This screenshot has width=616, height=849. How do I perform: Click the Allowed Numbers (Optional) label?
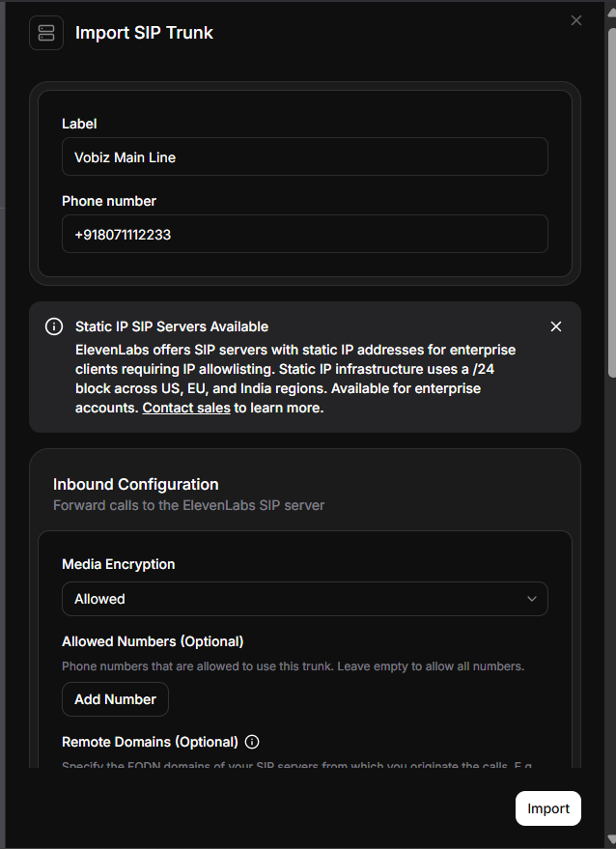[x=153, y=641]
